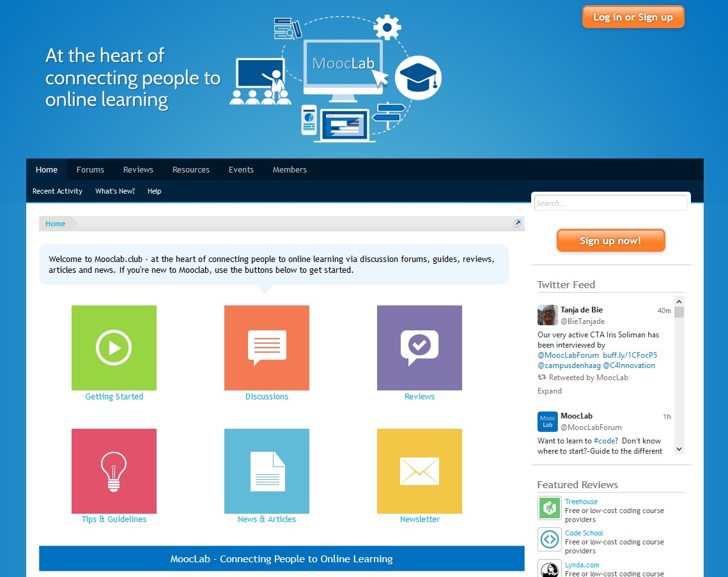Click Tanja de Bie's Twitter avatar
Image resolution: width=728 pixels, height=577 pixels.
547,315
